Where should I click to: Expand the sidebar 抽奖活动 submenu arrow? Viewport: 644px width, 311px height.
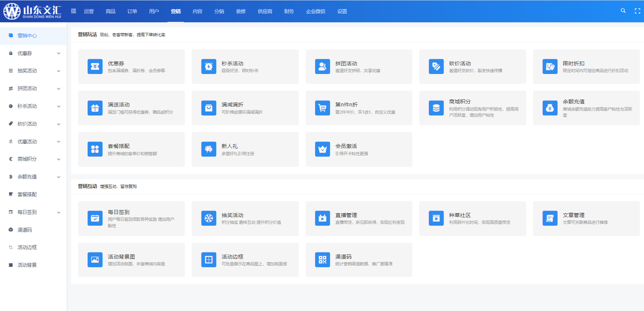coord(58,71)
